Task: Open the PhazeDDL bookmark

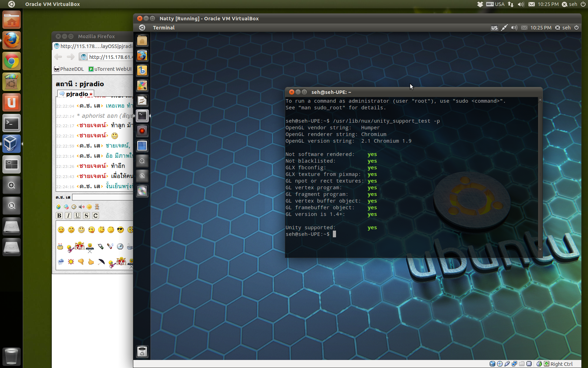Action: [69, 69]
